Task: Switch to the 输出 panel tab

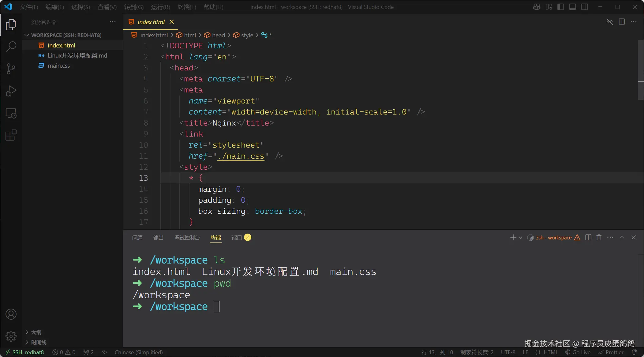Action: 158,238
